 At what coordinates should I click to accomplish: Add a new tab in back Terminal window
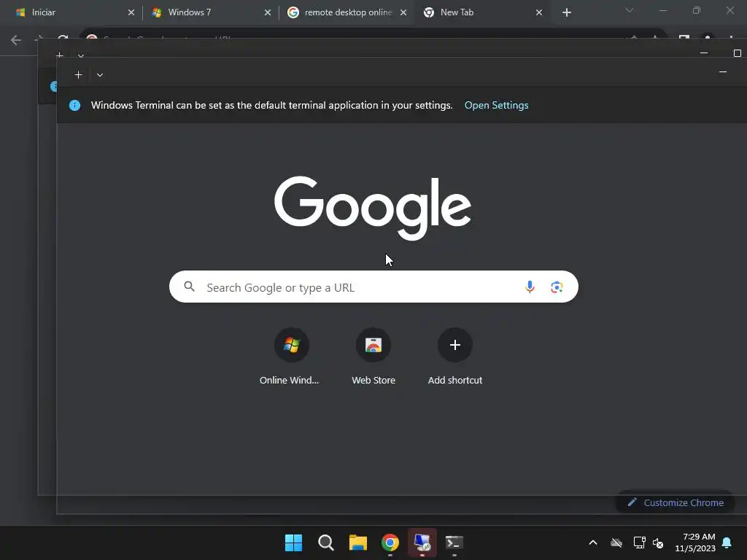59,55
